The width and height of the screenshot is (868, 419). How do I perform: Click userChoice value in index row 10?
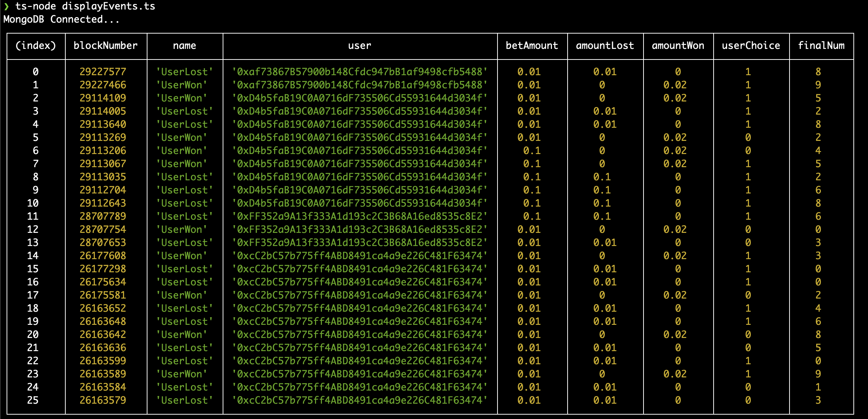pos(748,203)
